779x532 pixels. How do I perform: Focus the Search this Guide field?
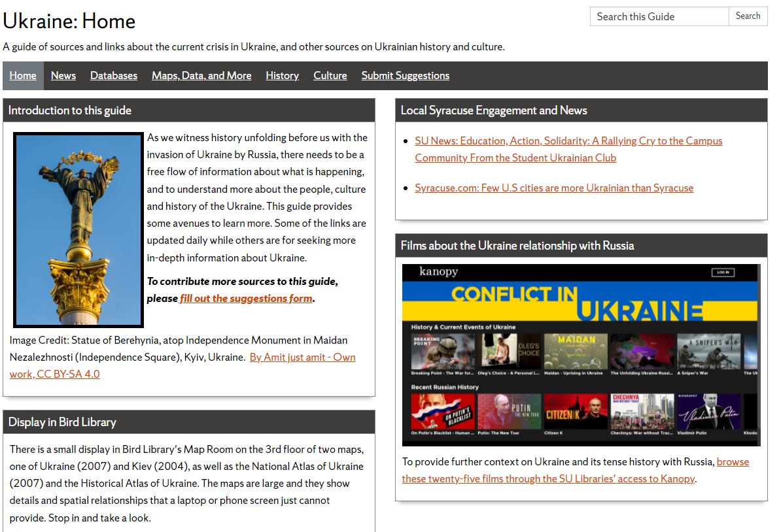click(659, 16)
